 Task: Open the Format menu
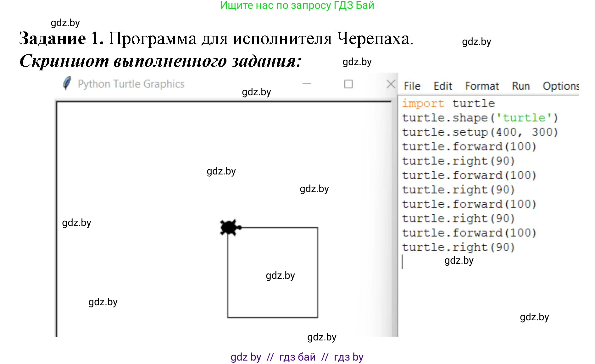tap(482, 86)
